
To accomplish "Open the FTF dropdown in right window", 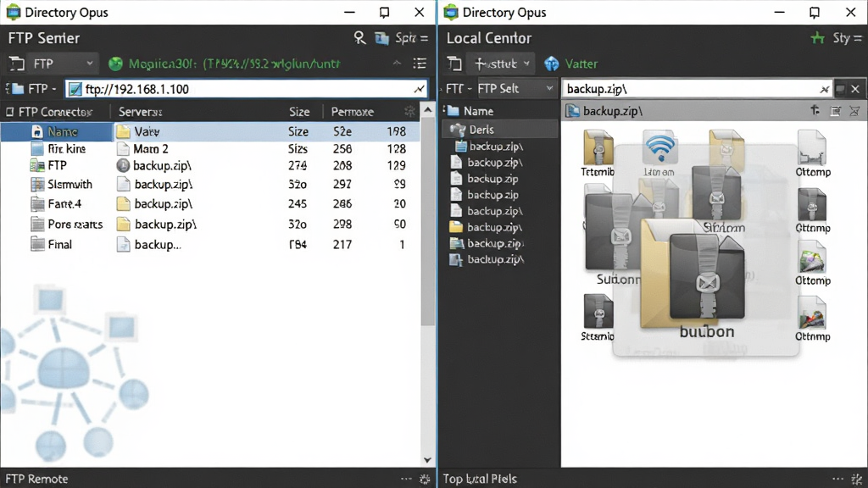I will pyautogui.click(x=459, y=88).
